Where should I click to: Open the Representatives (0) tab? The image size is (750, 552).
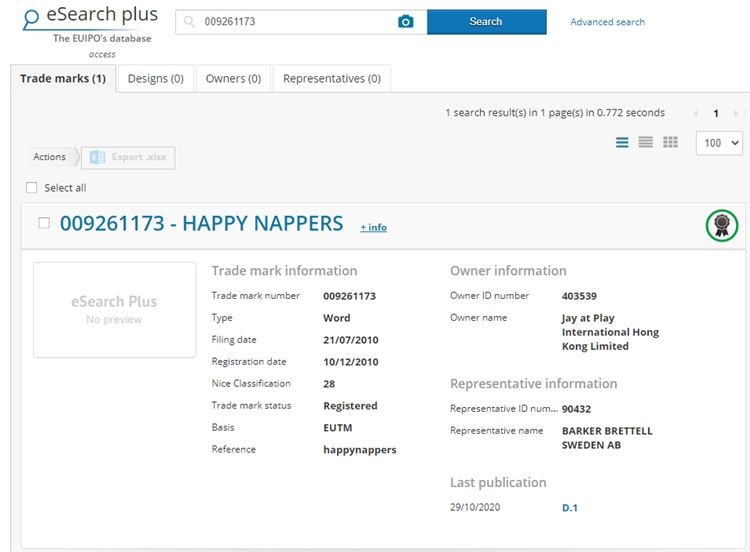pos(332,78)
